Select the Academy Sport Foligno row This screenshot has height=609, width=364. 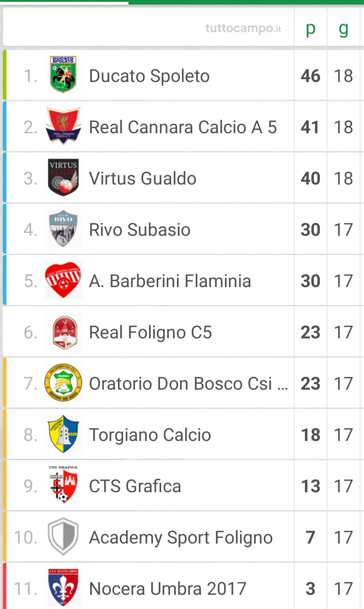[x=183, y=537]
